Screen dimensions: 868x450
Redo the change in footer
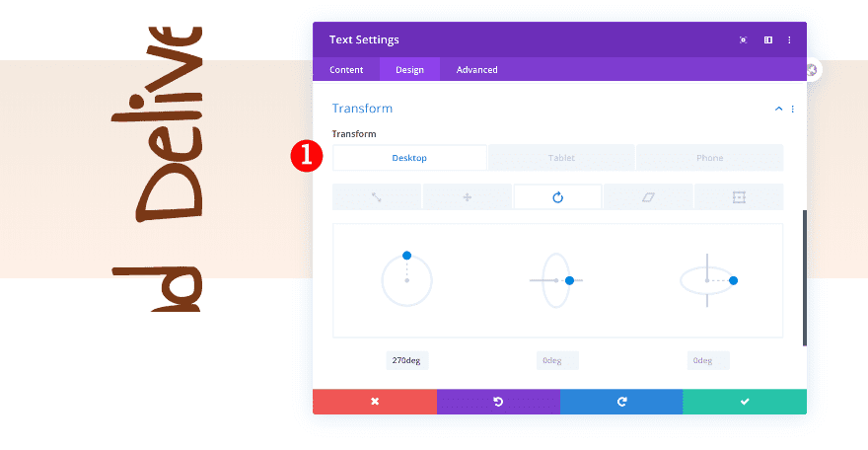pos(621,402)
